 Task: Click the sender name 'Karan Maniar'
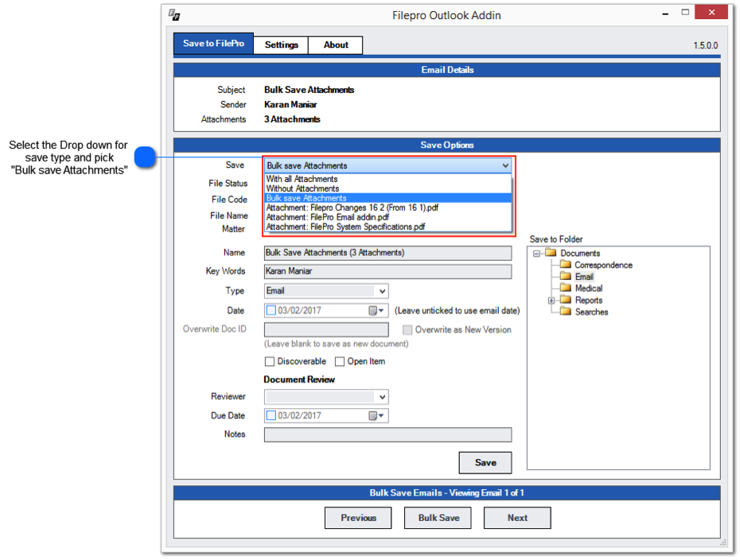[x=290, y=104]
